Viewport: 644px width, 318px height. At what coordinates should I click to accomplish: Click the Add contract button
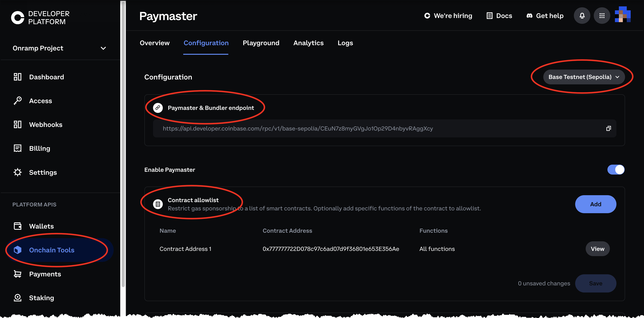[x=595, y=204]
